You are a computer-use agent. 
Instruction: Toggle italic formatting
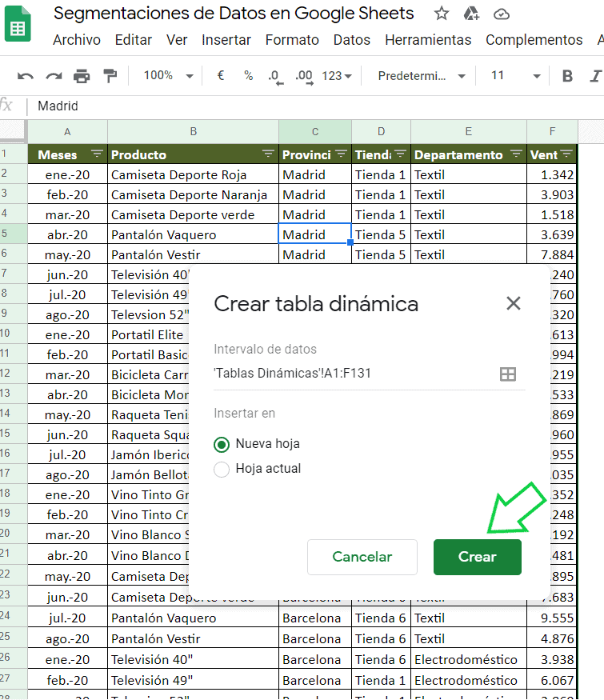[x=596, y=76]
